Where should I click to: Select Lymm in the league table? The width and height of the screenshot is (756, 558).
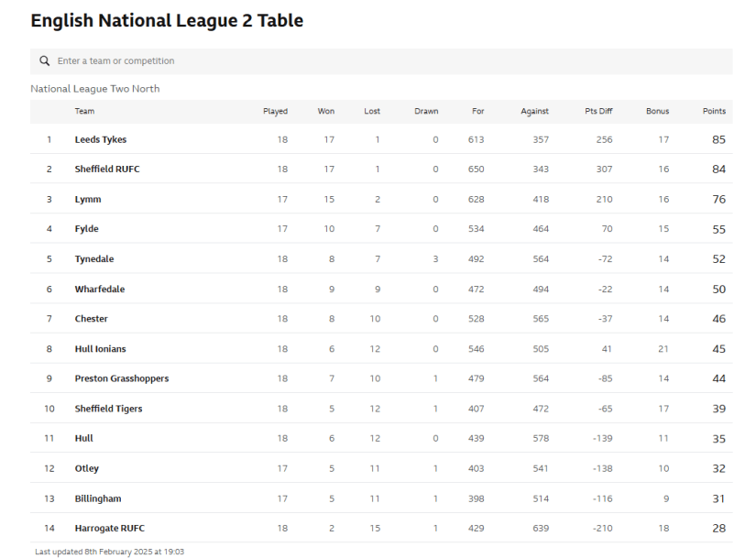[x=88, y=200]
